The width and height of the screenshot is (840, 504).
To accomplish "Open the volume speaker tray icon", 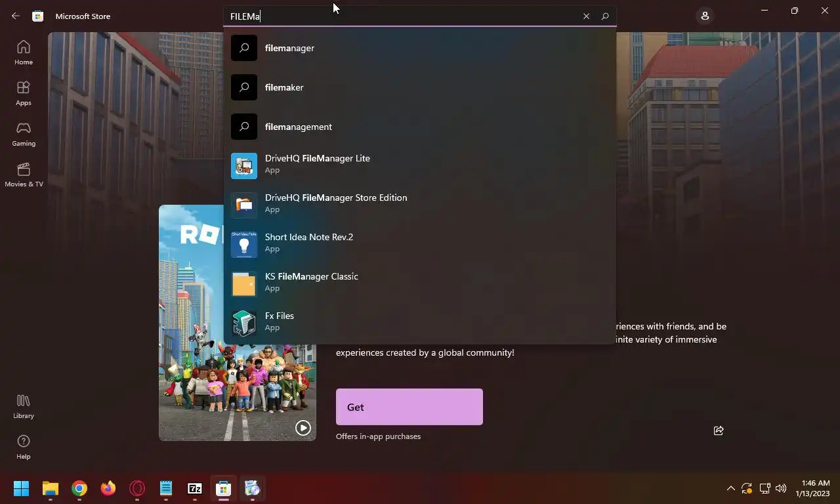I will pyautogui.click(x=781, y=488).
